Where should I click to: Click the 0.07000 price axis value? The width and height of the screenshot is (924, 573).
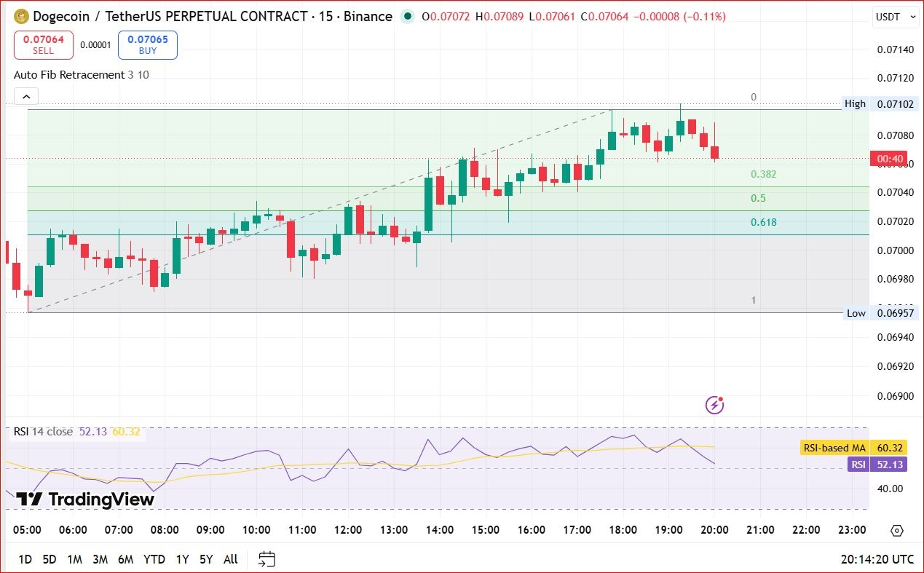coord(895,250)
